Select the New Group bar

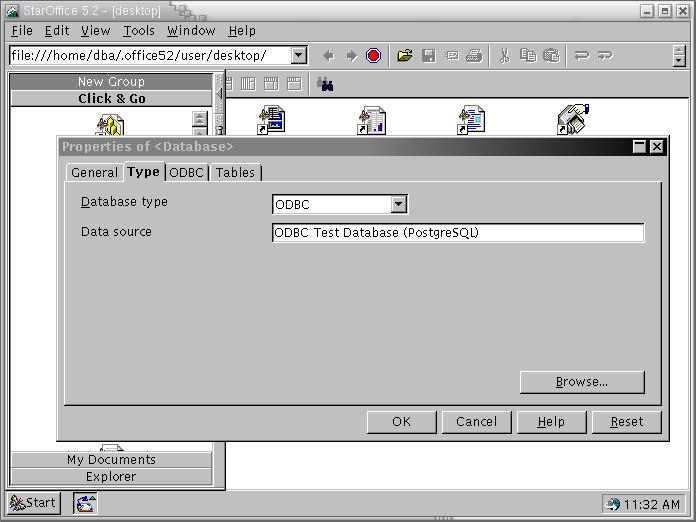111,82
